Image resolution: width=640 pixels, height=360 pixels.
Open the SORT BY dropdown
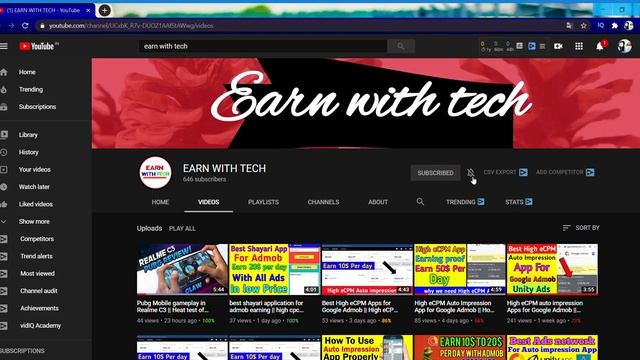[581, 228]
